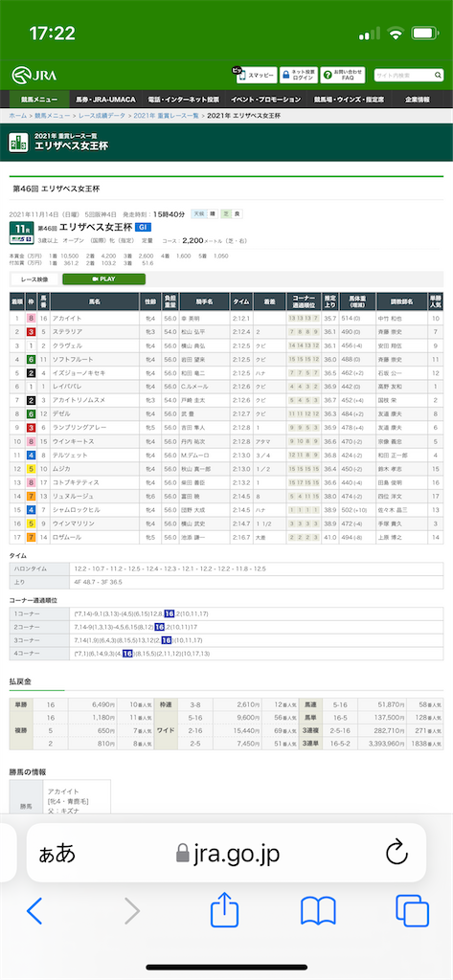Click jockey 武 豊 in the table

190,413
